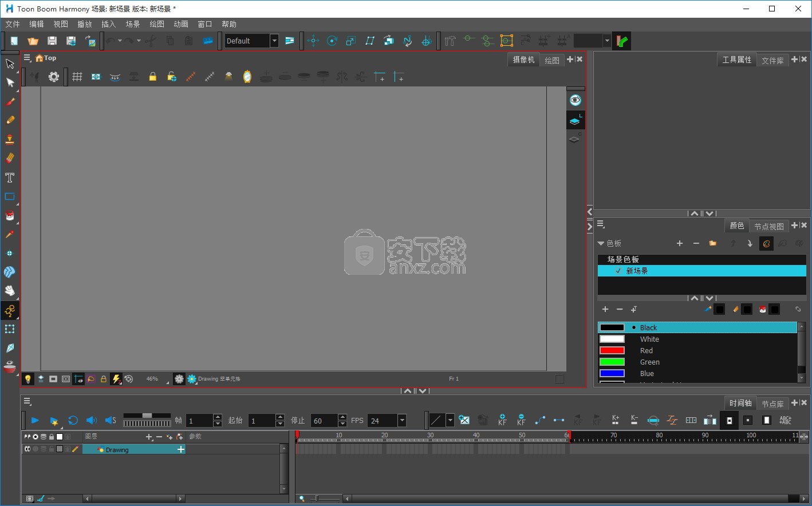Click the mirror icon in the camera toolbar
This screenshot has height=506, width=812.
pos(247,77)
